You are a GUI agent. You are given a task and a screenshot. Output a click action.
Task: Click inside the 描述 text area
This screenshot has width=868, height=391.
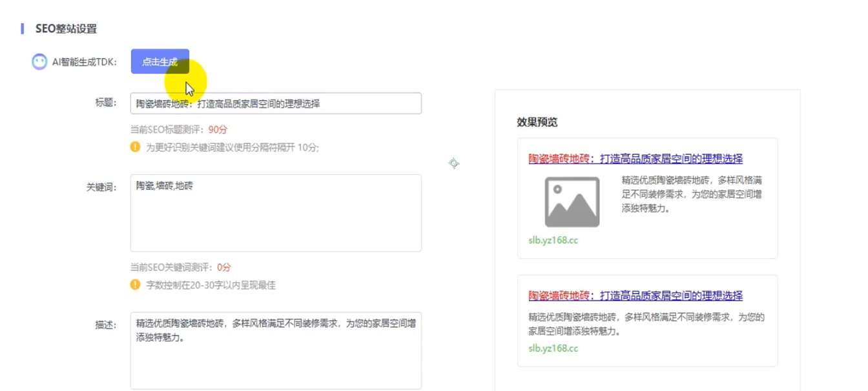pos(276,350)
